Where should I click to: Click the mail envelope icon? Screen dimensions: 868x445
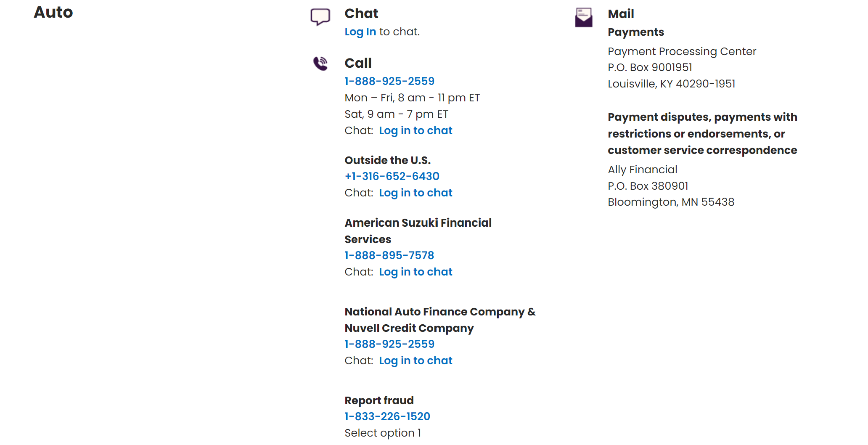click(x=583, y=17)
